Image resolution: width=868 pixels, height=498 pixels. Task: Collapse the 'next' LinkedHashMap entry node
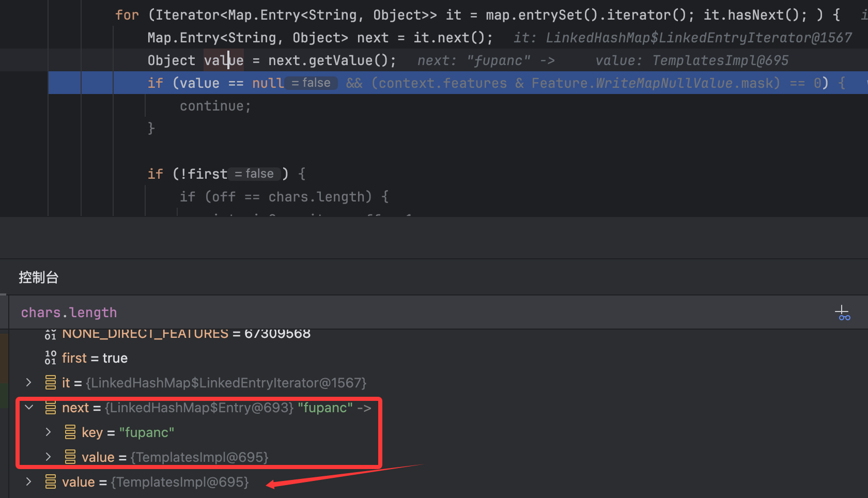coord(29,408)
